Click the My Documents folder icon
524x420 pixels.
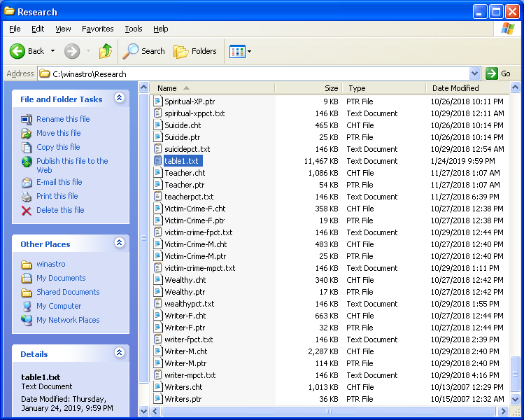(x=27, y=278)
